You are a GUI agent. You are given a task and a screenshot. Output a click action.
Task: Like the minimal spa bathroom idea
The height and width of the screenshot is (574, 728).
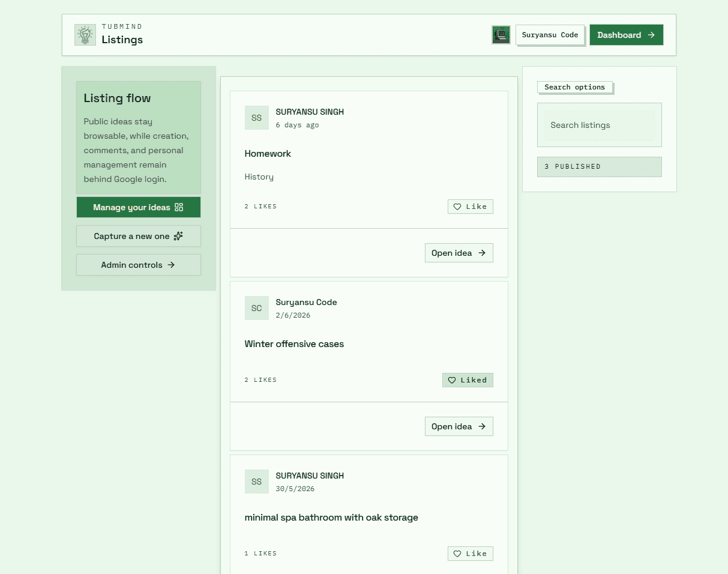point(471,554)
